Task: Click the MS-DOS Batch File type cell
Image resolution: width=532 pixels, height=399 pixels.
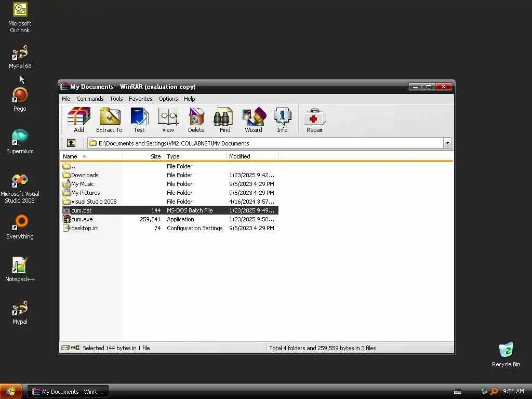Action: click(190, 210)
